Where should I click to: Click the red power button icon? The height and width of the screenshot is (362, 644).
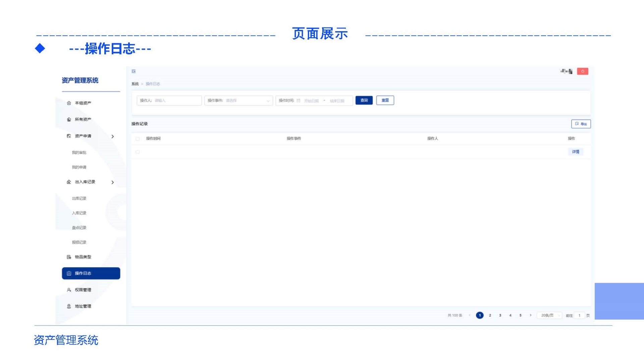tap(582, 71)
